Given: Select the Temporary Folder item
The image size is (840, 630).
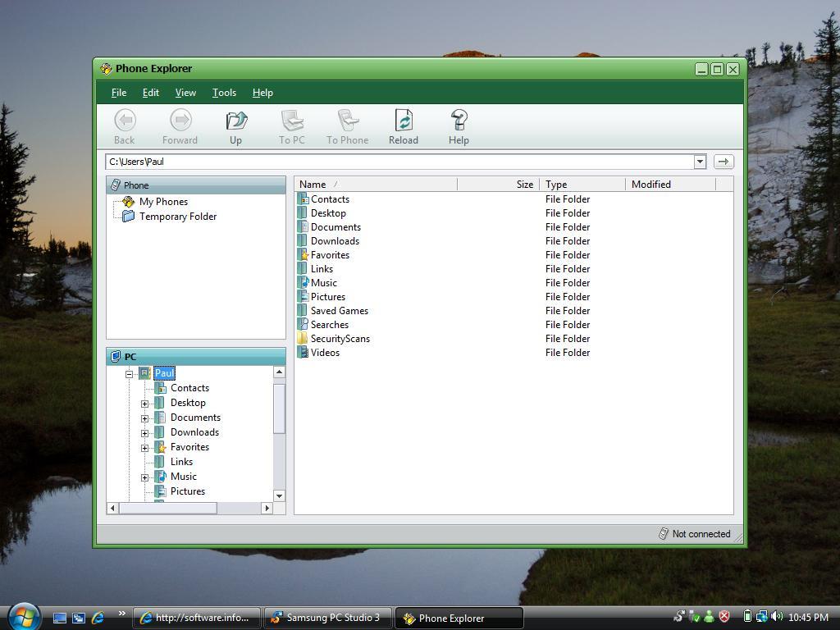Looking at the screenshot, I should click(x=178, y=216).
